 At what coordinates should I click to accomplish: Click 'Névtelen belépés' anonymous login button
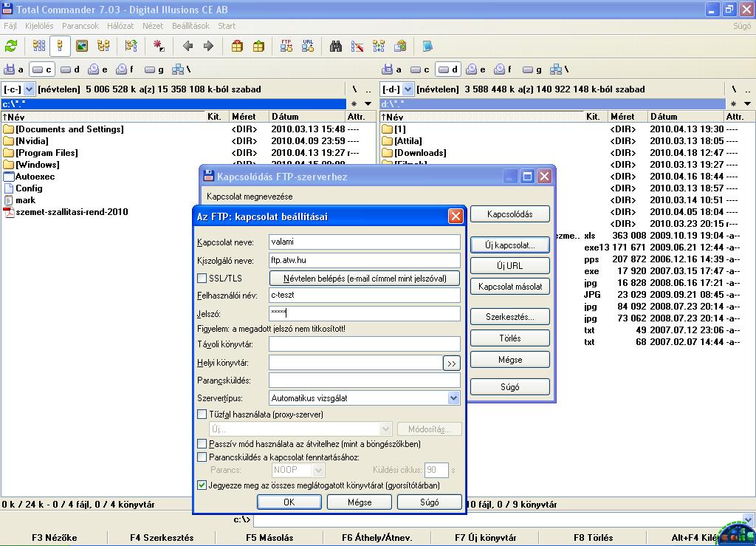[365, 279]
